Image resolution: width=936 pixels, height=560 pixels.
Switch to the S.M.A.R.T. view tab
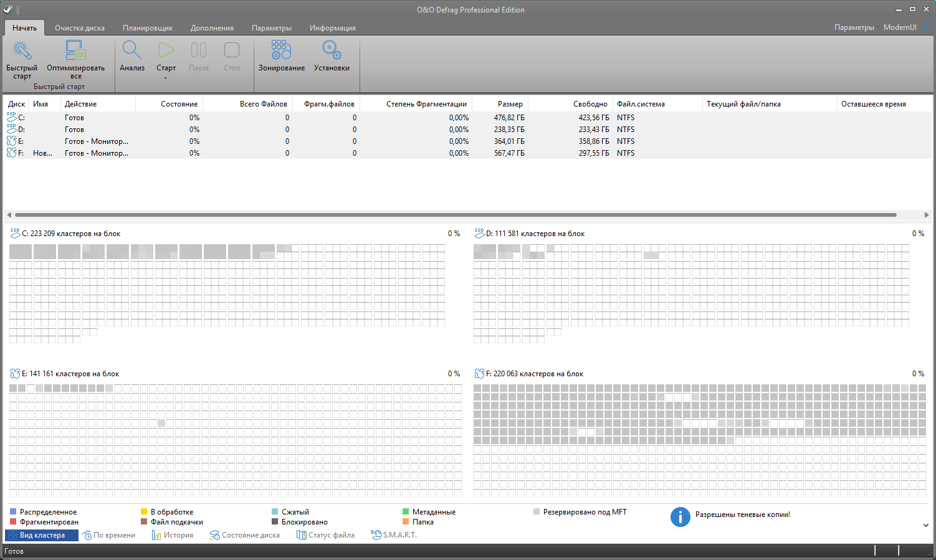click(x=394, y=535)
